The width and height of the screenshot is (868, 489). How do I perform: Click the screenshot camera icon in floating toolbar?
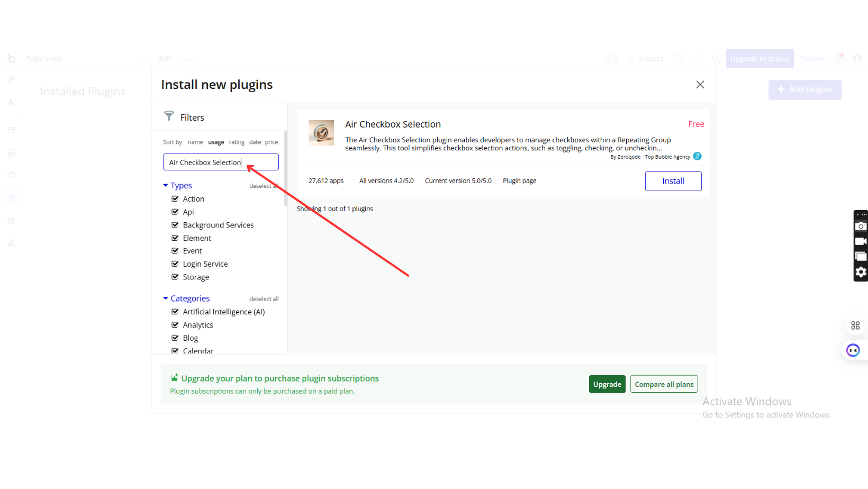861,226
